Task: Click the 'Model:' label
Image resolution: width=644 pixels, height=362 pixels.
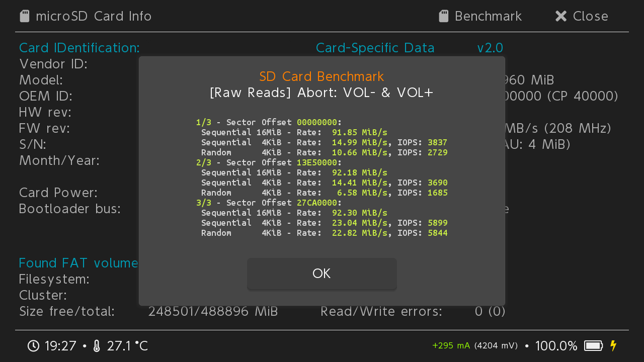Action: (41, 80)
